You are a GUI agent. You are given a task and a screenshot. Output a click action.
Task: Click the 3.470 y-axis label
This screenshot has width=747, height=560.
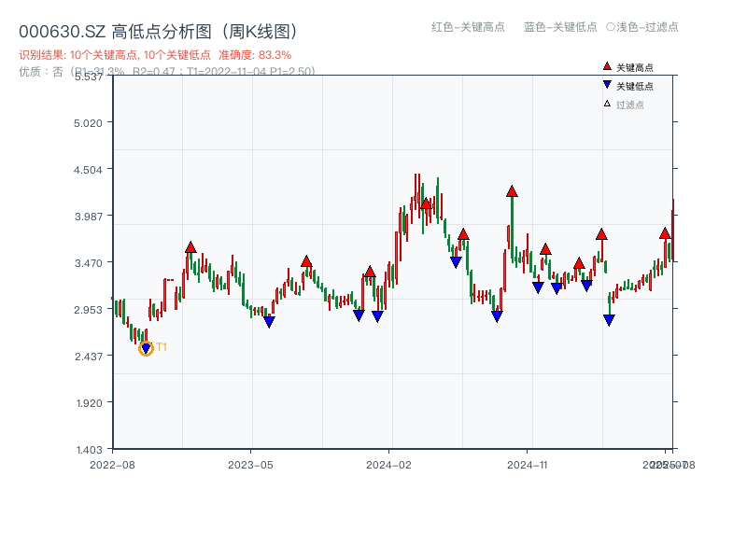88,263
